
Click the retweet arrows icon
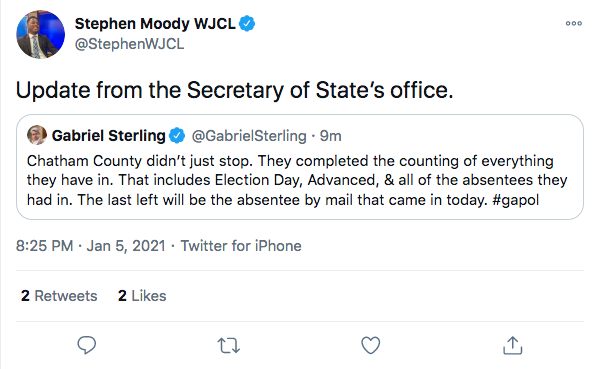click(229, 345)
